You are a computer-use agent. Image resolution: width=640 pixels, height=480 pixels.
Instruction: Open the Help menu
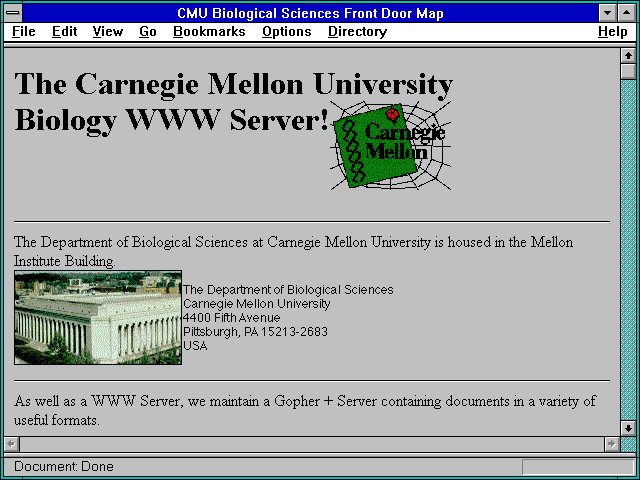coord(613,31)
